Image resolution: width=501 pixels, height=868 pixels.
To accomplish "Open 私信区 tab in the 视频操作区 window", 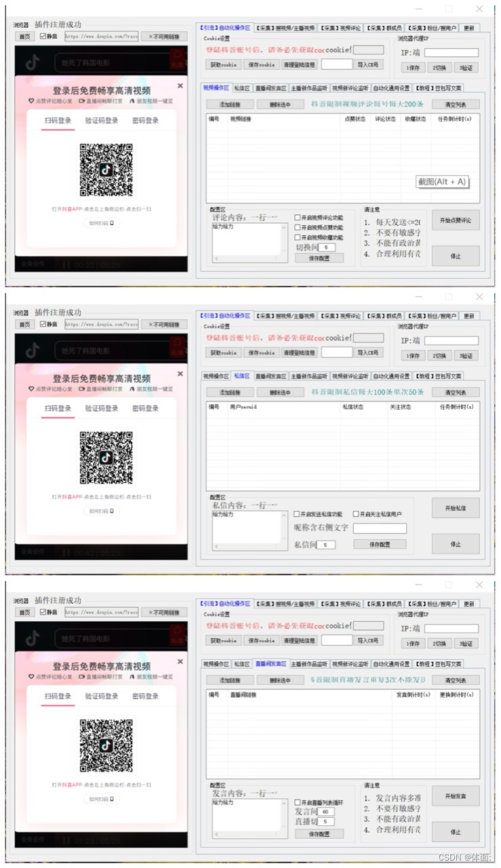I will tap(242, 88).
